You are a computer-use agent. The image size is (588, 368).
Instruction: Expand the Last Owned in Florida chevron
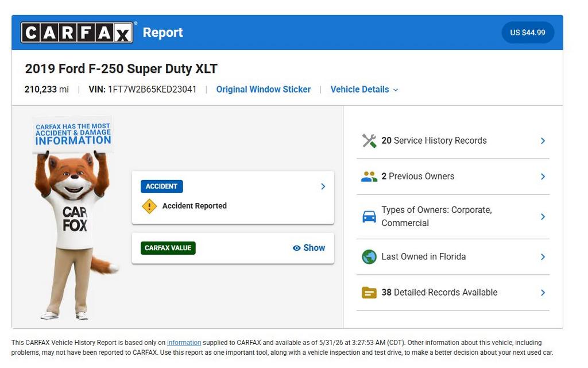(543, 257)
